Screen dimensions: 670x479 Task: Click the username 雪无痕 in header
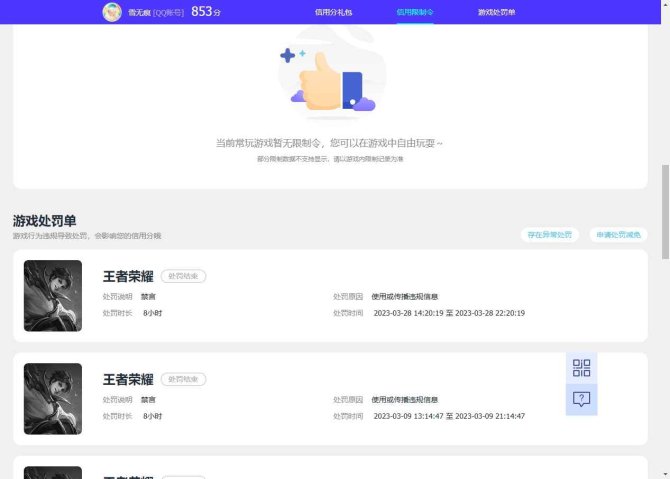[x=139, y=13]
